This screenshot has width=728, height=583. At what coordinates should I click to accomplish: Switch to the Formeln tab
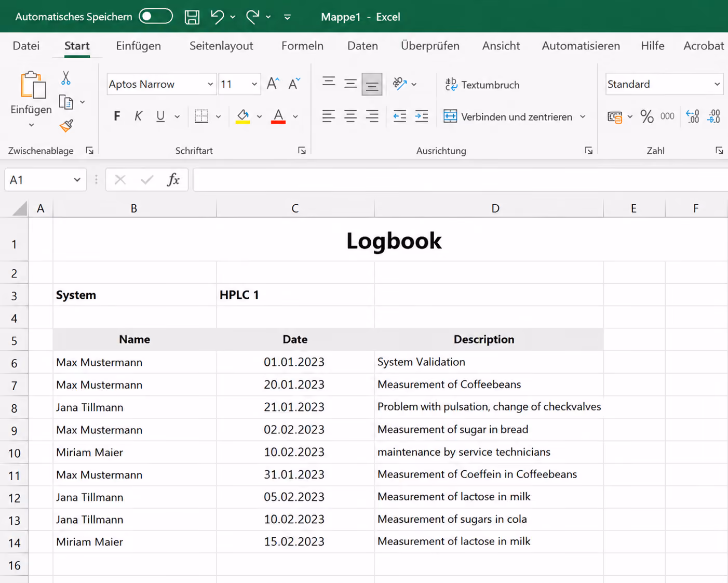[x=302, y=46]
